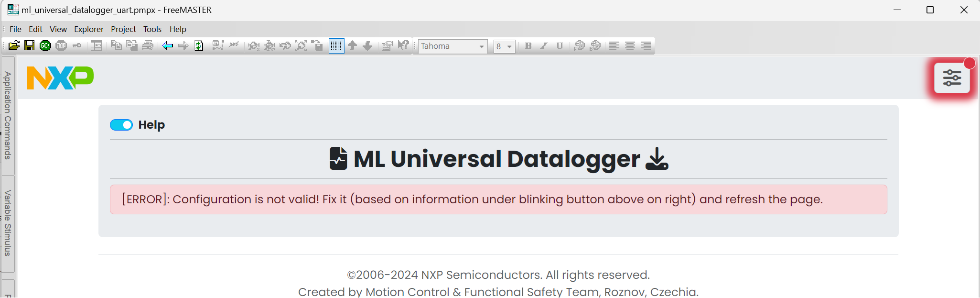Click the export data to disk icon
The image size is (980, 298).
[317, 46]
